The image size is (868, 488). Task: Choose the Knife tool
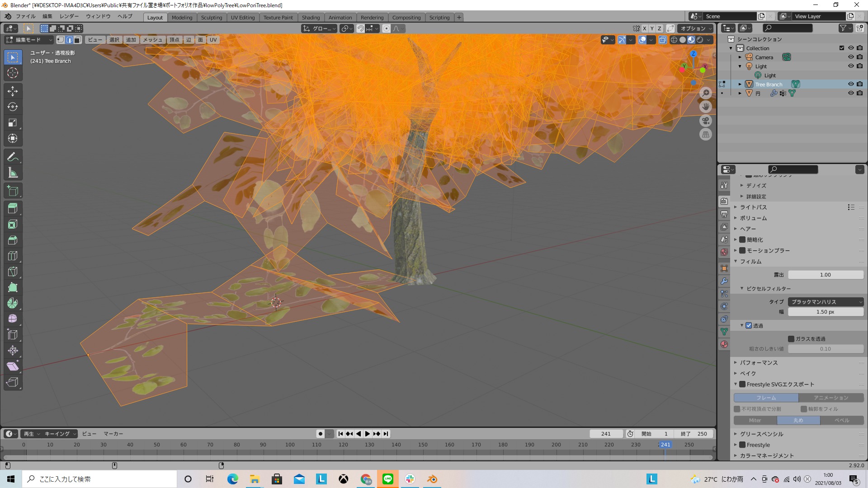(x=13, y=272)
